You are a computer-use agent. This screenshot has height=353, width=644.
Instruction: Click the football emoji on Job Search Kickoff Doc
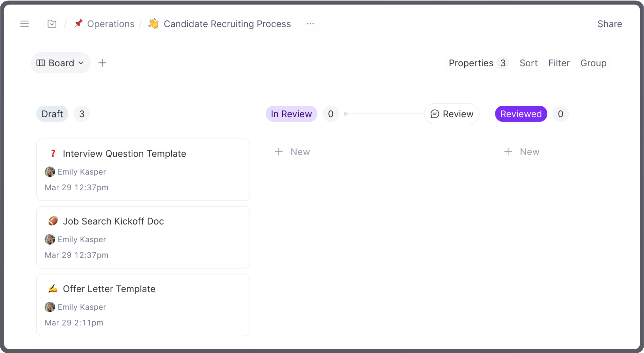[53, 221]
